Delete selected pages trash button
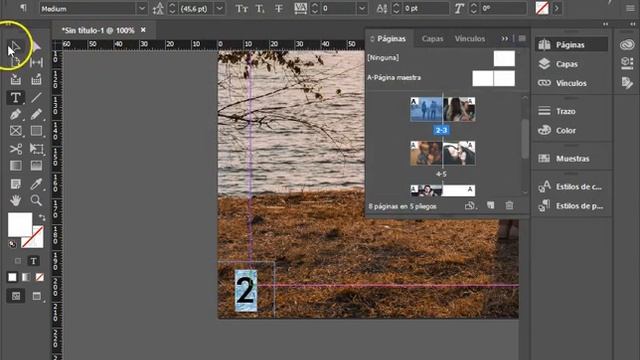This screenshot has width=640, height=360. 509,206
